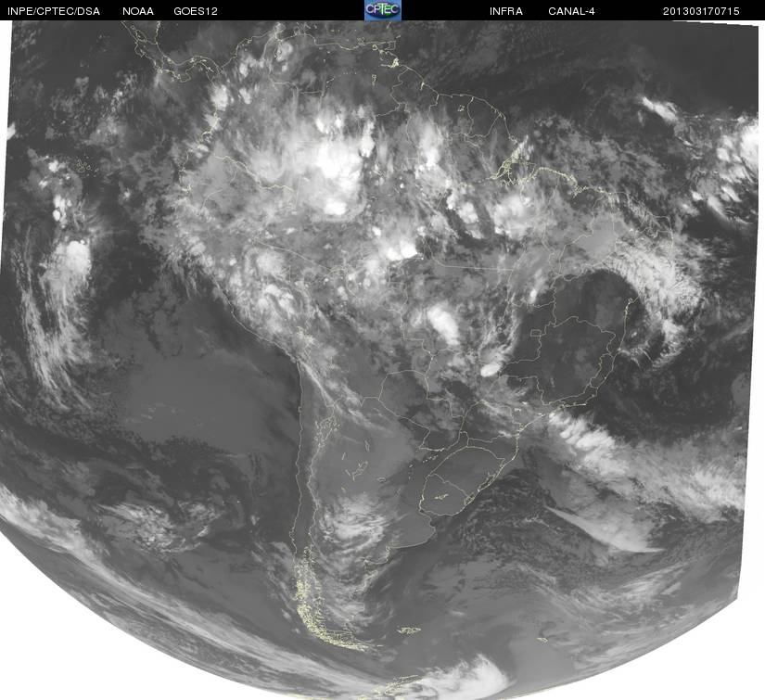This screenshot has width=765, height=700.
Task: Click the INPE/CPTEC/DSA header text
Action: pyautogui.click(x=54, y=11)
